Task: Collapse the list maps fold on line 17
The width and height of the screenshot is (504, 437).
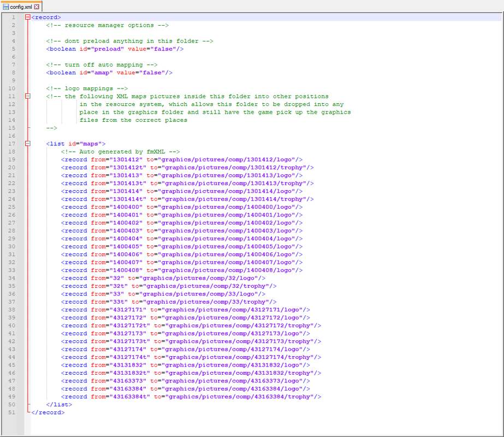Action: click(28, 144)
